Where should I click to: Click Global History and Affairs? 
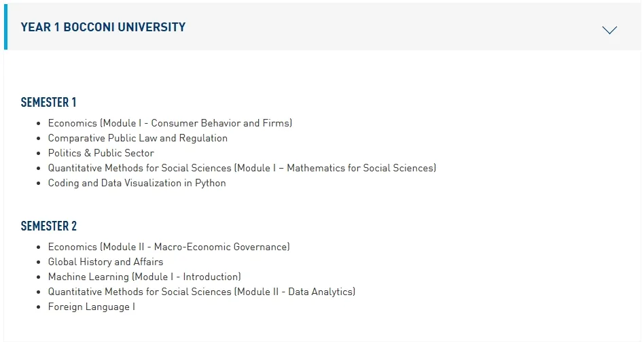point(105,262)
